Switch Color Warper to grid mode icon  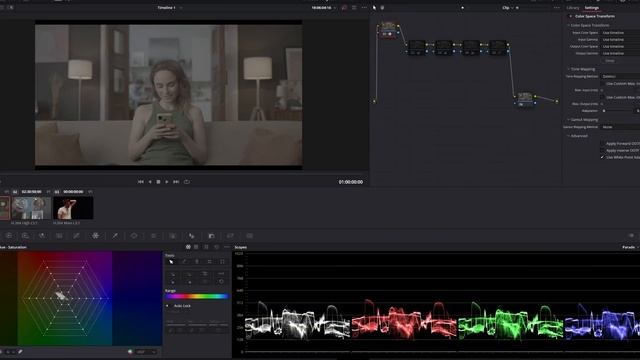pyautogui.click(x=196, y=247)
